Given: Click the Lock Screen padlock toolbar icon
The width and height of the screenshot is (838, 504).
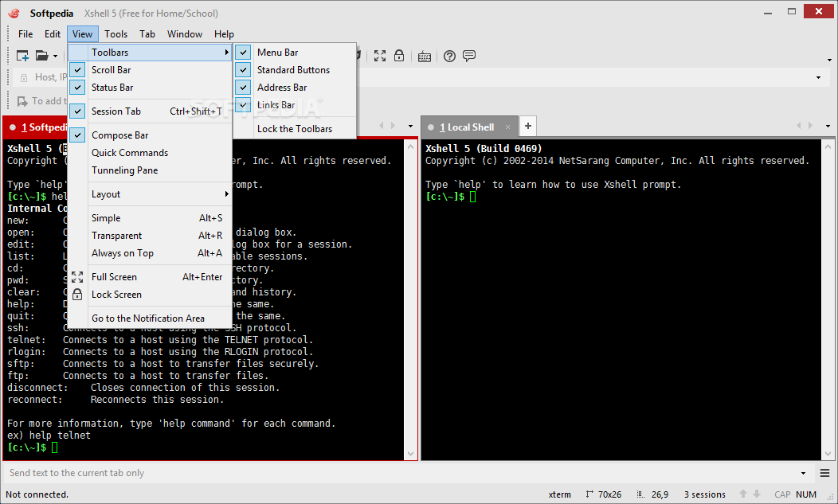Looking at the screenshot, I should [399, 56].
